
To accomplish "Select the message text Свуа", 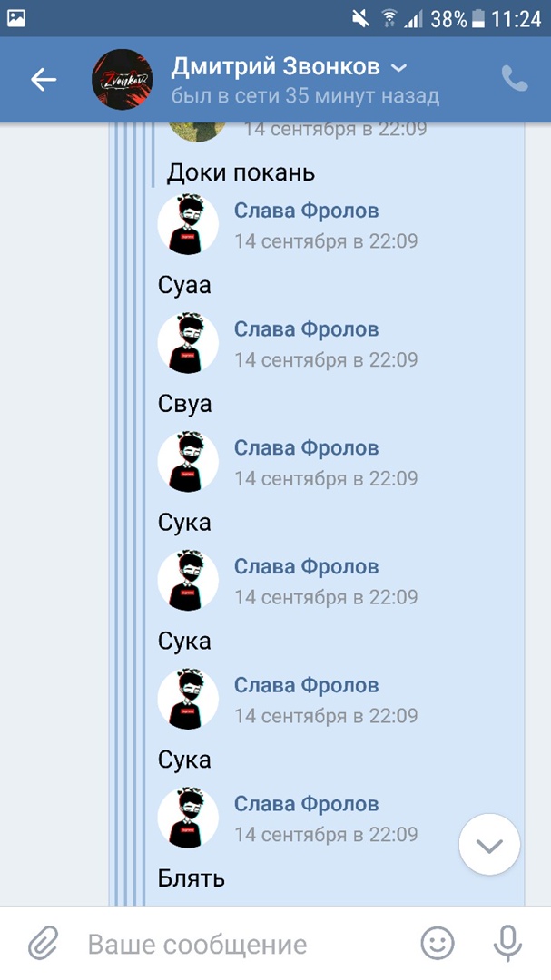I will pos(184,404).
